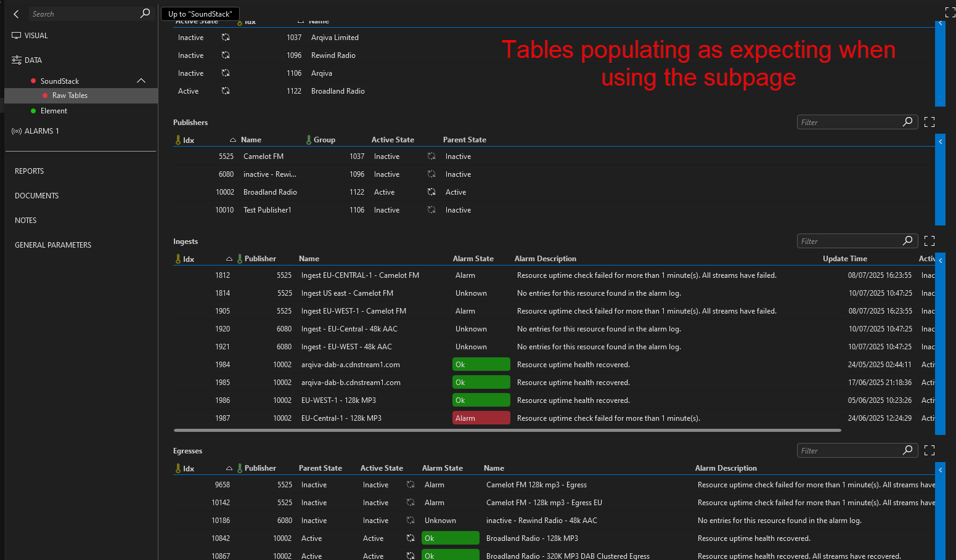Select Ingest EU-CENTRAL-1 - Camelot FM row
The width and height of the screenshot is (956, 560).
554,275
